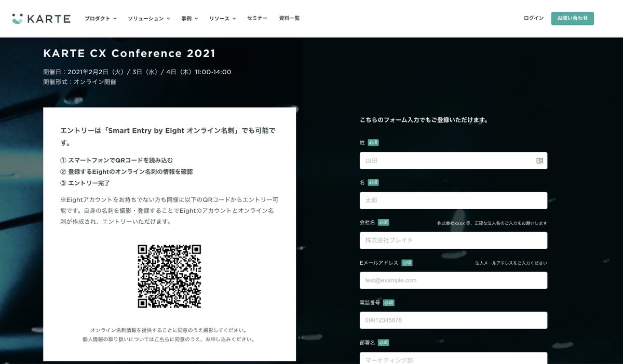Image resolution: width=623 pixels, height=364 pixels.
Task: Expand the リソース menu
Action: point(223,18)
